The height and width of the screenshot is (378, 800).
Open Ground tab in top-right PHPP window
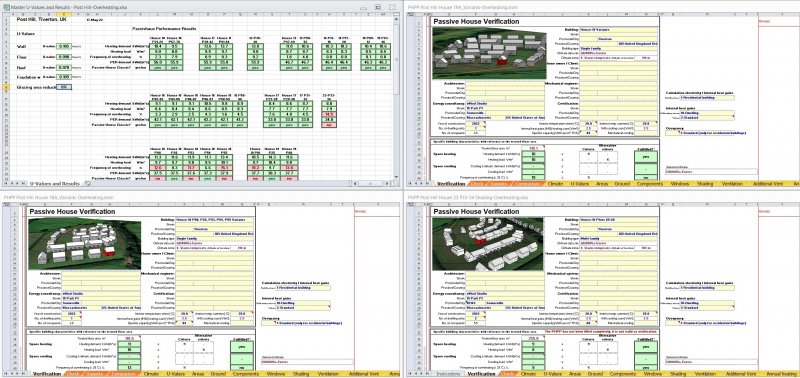click(x=621, y=184)
